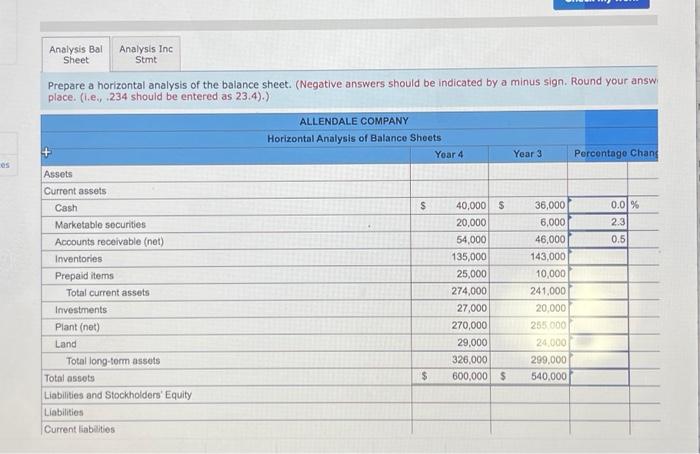
Task: Click the plus cursor icon in table header
Action: pos(46,152)
